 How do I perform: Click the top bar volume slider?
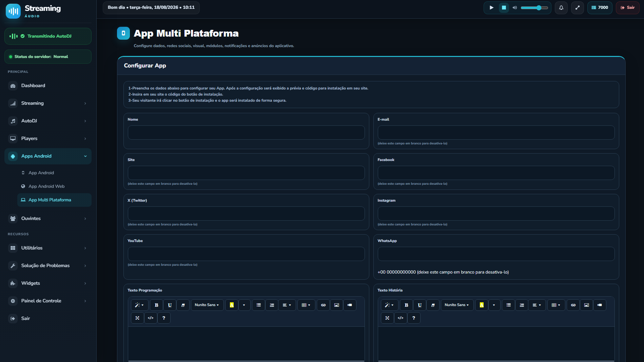point(534,7)
